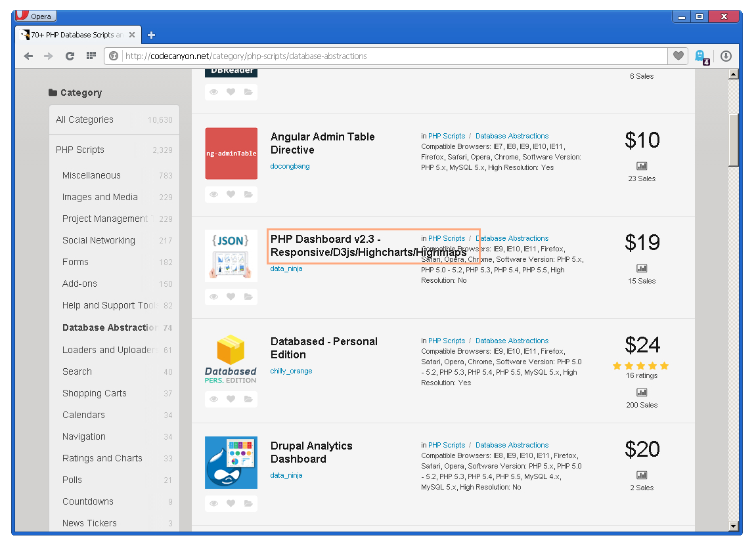Screen dimensions: 756x546
Task: Open the Opera menu button
Action: pyautogui.click(x=35, y=16)
